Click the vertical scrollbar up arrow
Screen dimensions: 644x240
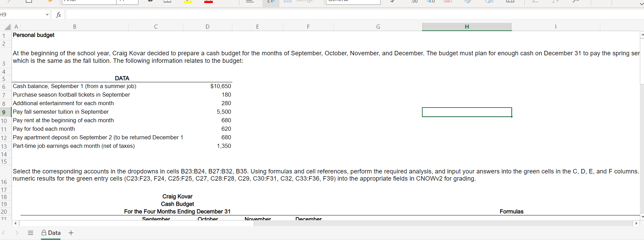pyautogui.click(x=642, y=34)
